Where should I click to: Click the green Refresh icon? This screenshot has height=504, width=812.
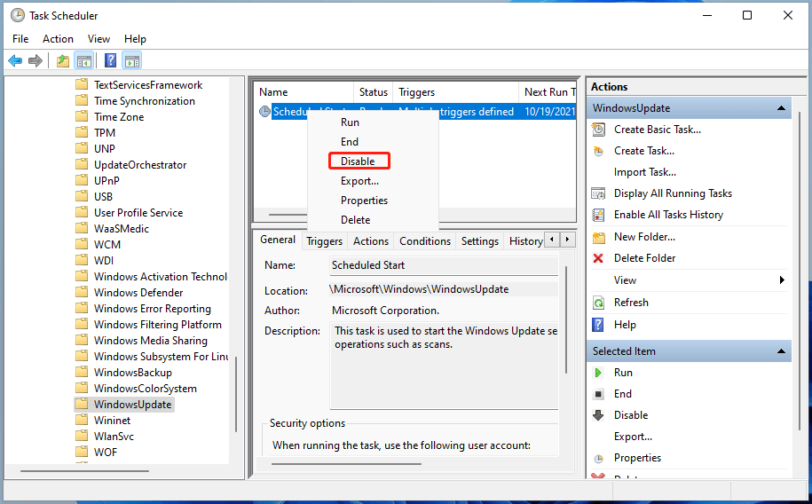599,303
